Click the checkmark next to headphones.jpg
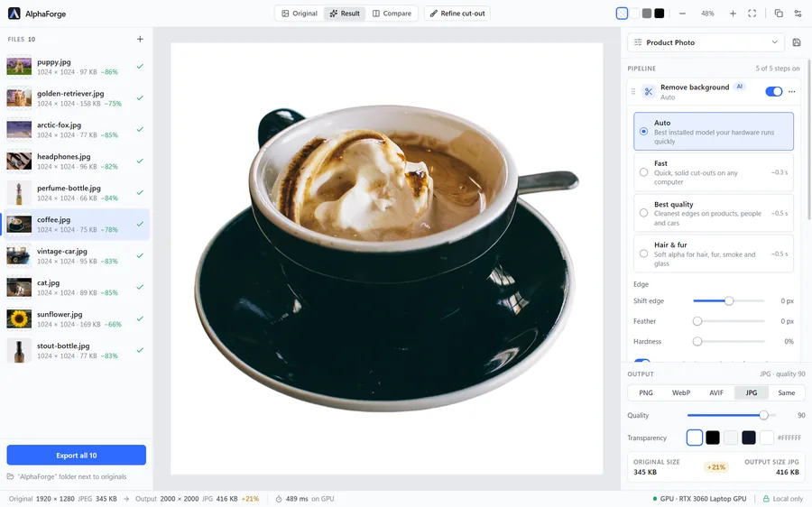The image size is (812, 507). 140,161
